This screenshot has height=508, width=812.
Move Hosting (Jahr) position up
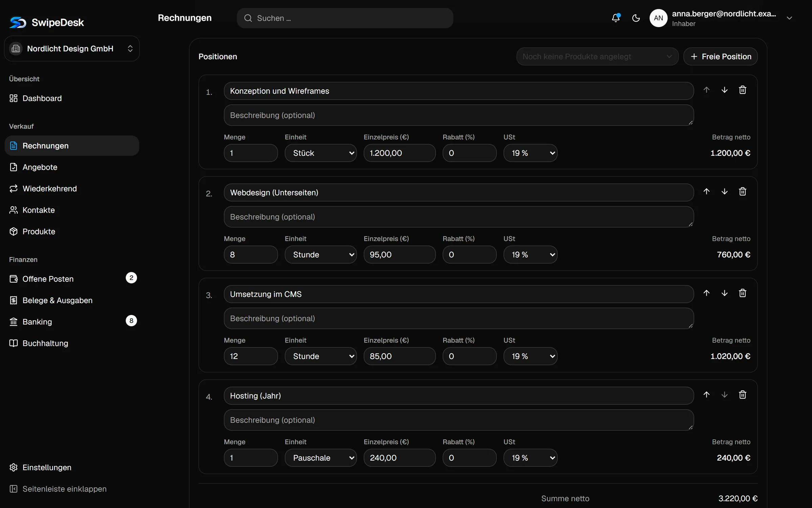click(706, 395)
